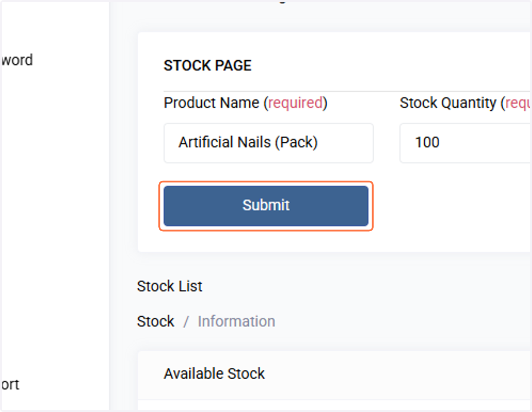
Task: Click truncated red text beside Stock Quantity
Action: click(x=518, y=103)
